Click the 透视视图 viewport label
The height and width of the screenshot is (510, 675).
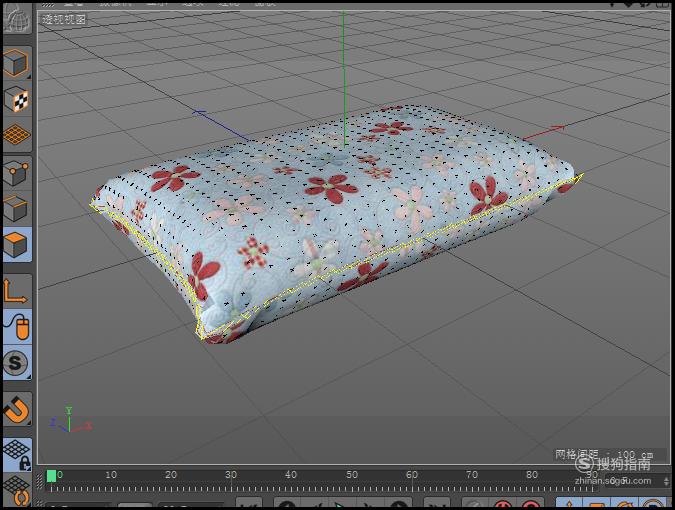64,19
